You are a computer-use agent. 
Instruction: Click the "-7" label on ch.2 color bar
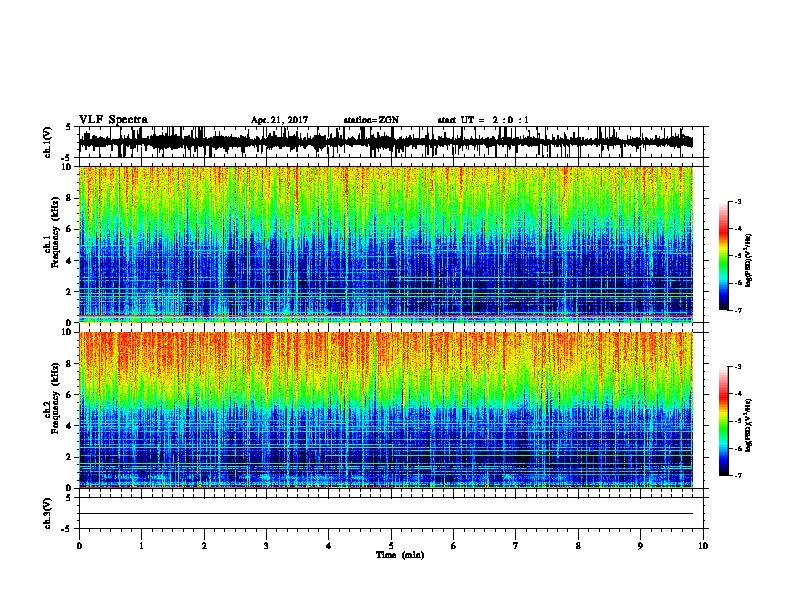[737, 476]
